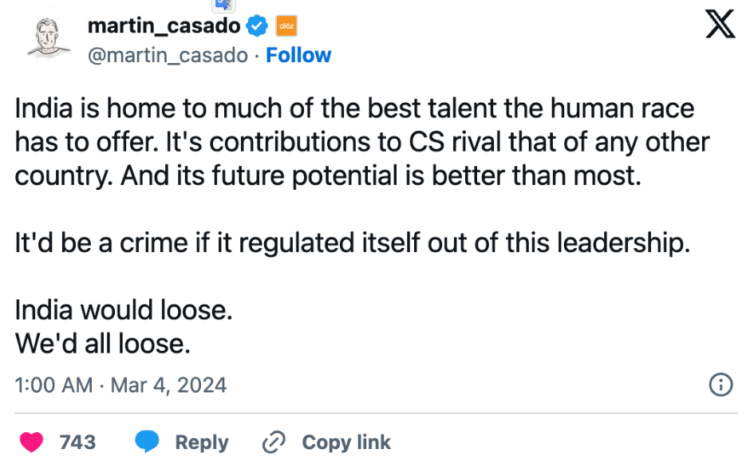Click the 1:00 AM · Mar 4, 2024 timestamp
The image size is (750, 457).
(120, 384)
